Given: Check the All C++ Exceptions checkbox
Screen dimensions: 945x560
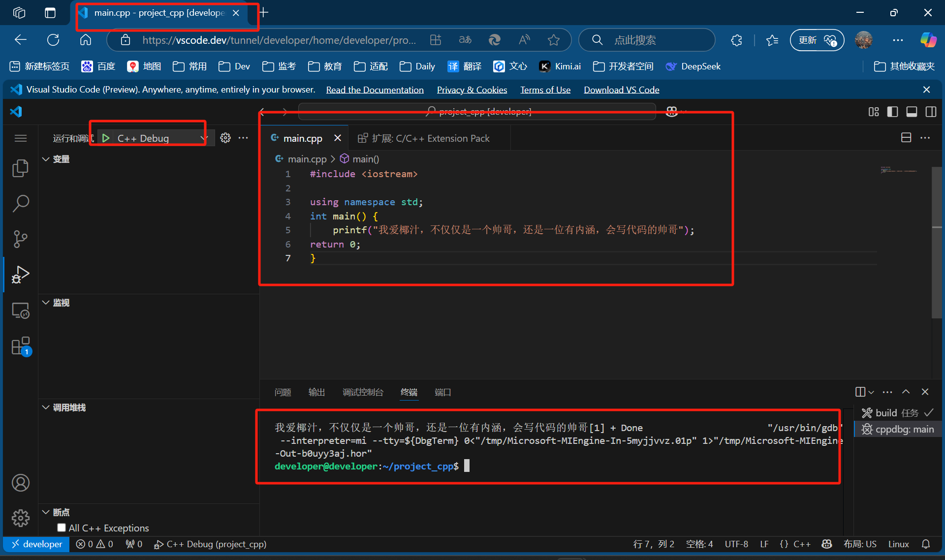Looking at the screenshot, I should click(x=61, y=527).
